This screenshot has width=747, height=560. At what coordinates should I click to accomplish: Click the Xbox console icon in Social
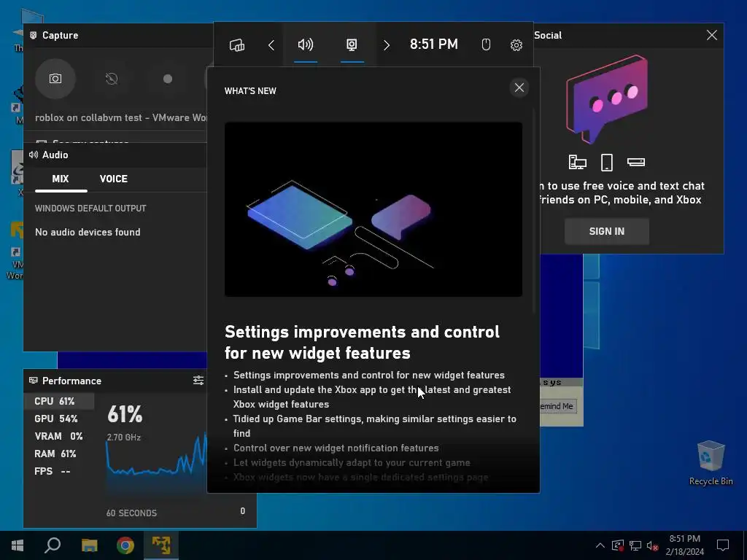click(x=636, y=163)
